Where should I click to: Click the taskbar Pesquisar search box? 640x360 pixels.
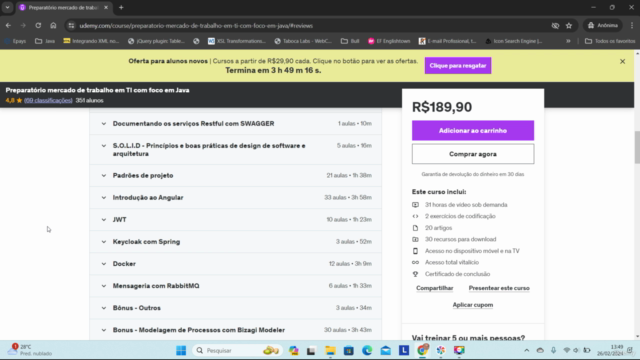(237, 350)
